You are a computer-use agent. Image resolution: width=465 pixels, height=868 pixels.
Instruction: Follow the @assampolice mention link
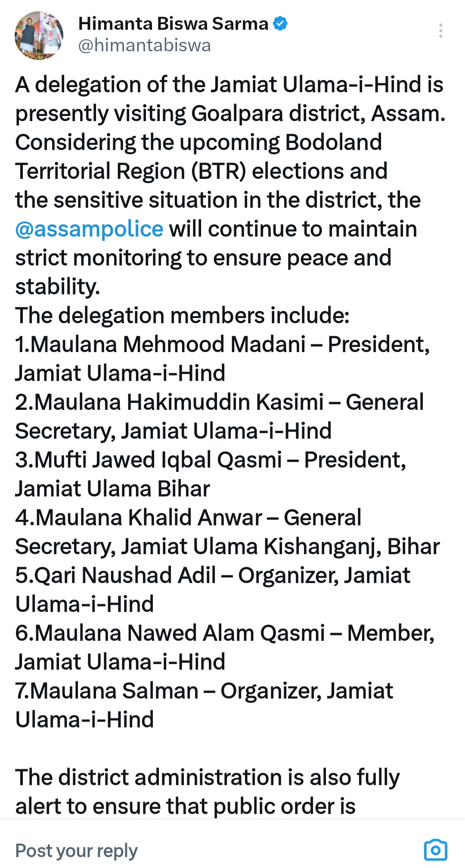(x=89, y=229)
